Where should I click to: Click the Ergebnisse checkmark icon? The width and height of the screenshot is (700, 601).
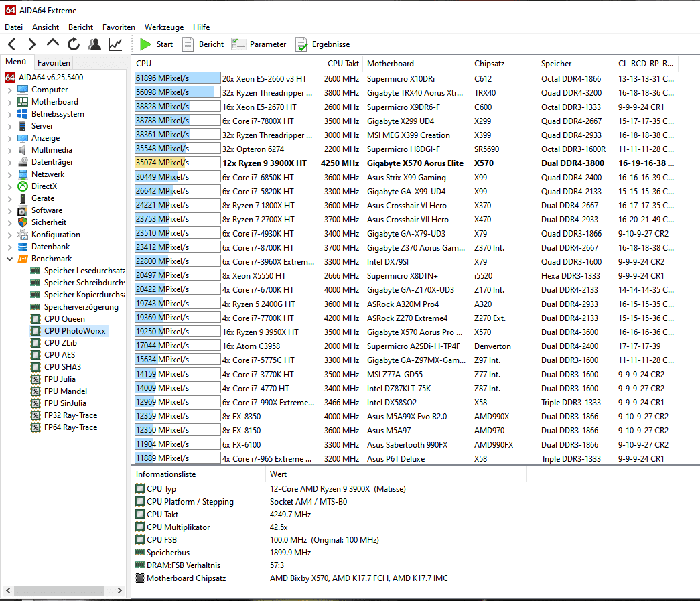click(302, 44)
